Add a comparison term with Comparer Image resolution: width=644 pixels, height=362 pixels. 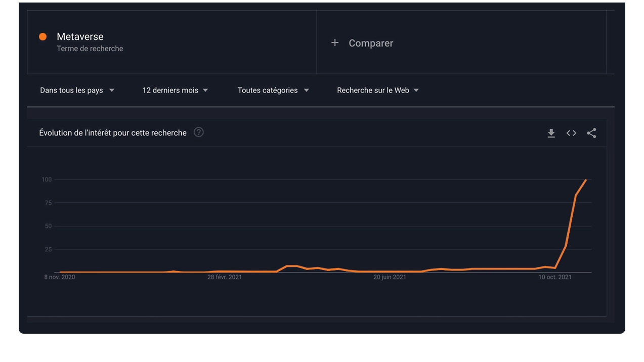[371, 43]
